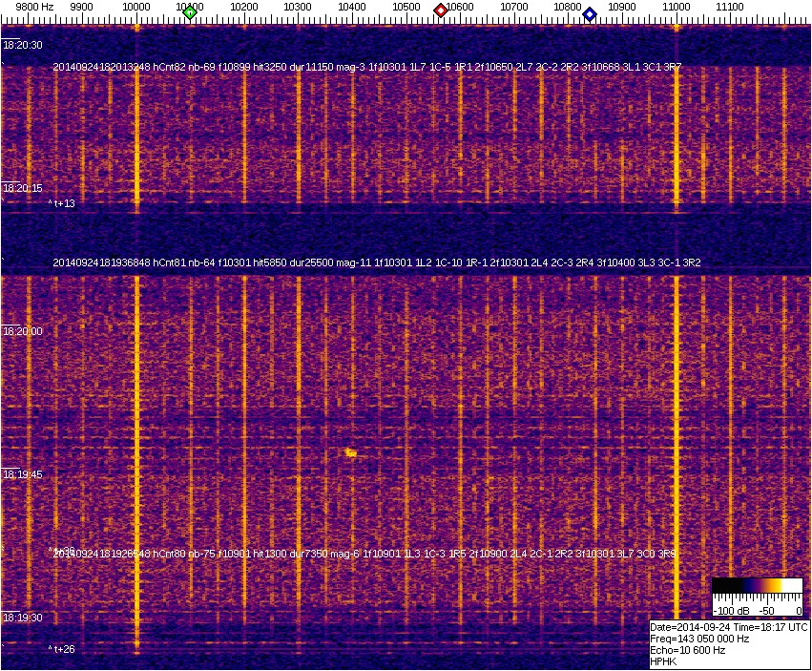Click the 18:19:30 time label
The image size is (812, 671).
(x=23, y=618)
